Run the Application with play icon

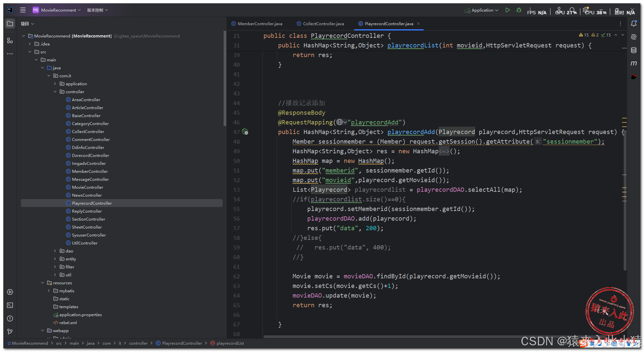[x=508, y=10]
